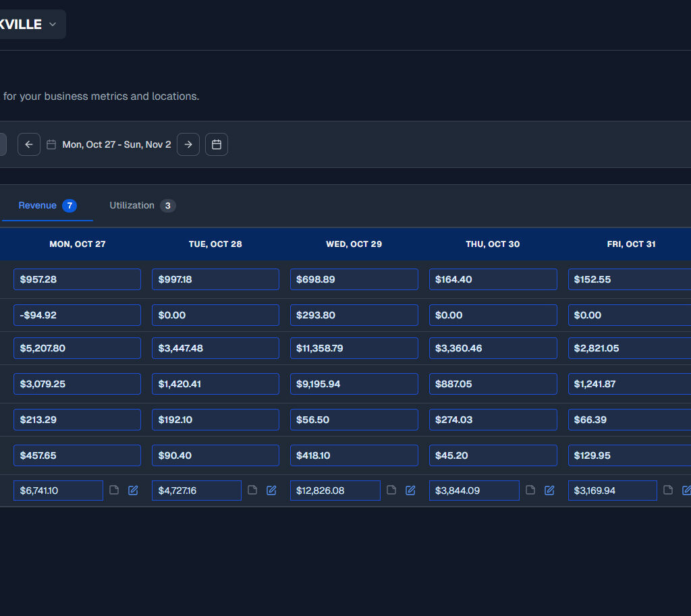Select Wednesday's $11,358.79 revenue field
Viewport: 691px width, 616px height.
[354, 348]
